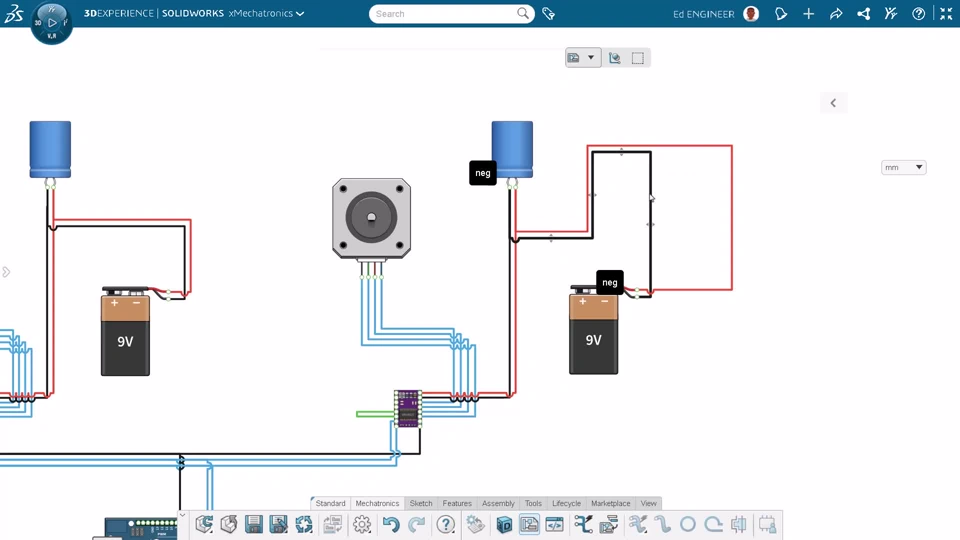Expand the left panel arrow
960x540 pixels.
click(x=6, y=272)
